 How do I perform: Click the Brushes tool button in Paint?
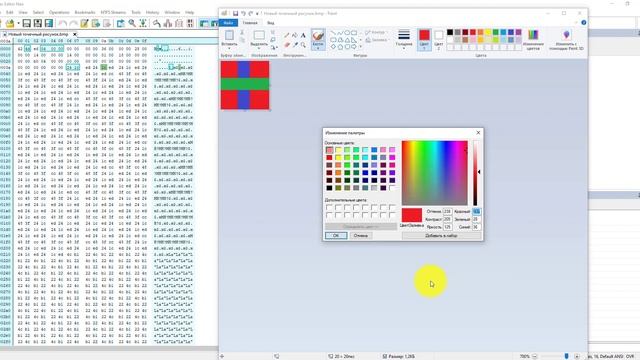[318, 39]
